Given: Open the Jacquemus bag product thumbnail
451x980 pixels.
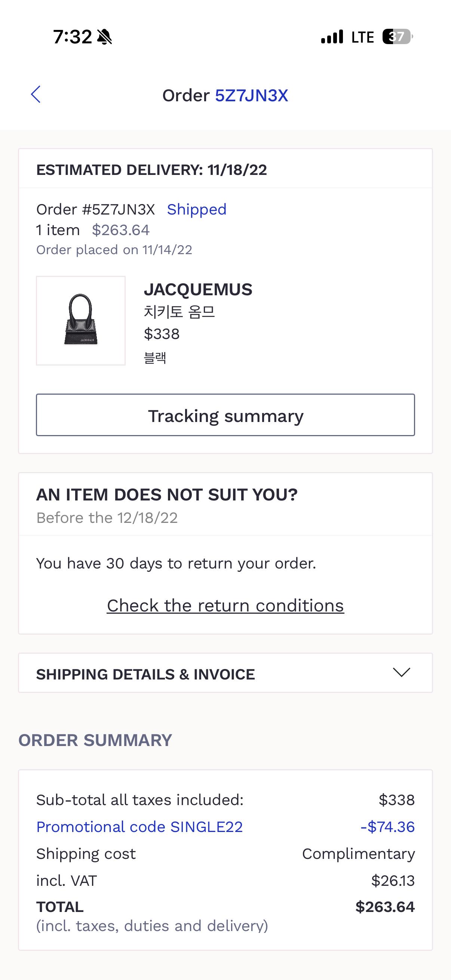Looking at the screenshot, I should [x=81, y=321].
